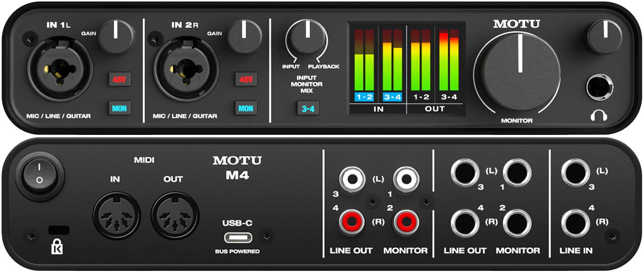The image size is (644, 272).
Task: Toggle the MON button under IN 1
Action: pos(120,108)
